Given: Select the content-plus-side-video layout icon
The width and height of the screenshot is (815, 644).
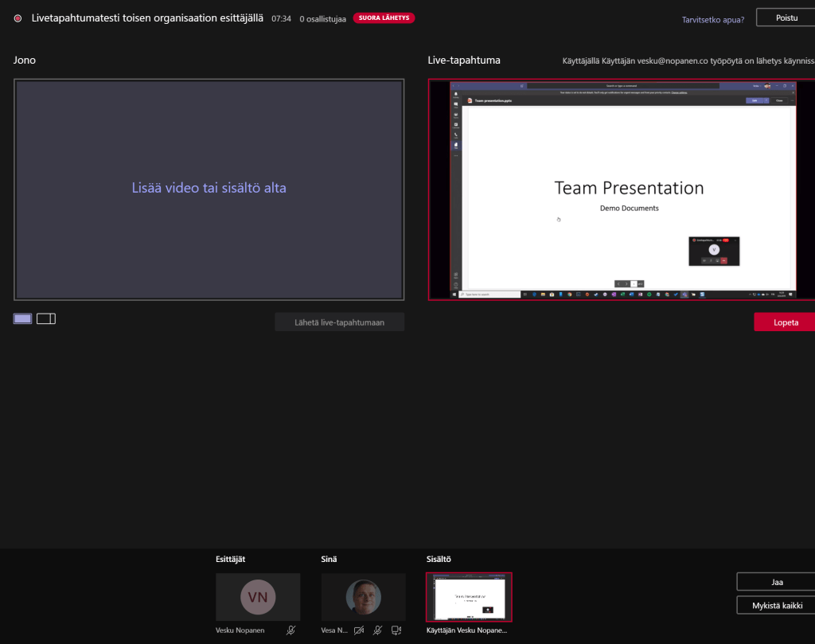Looking at the screenshot, I should [46, 318].
